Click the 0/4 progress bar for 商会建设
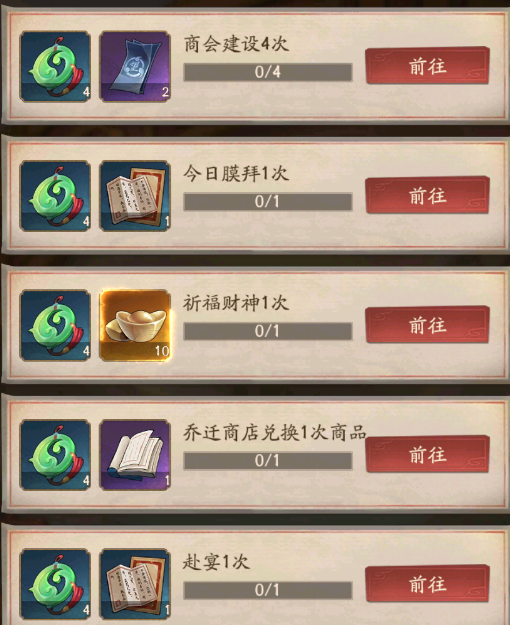The height and width of the screenshot is (625, 510). [x=268, y=72]
